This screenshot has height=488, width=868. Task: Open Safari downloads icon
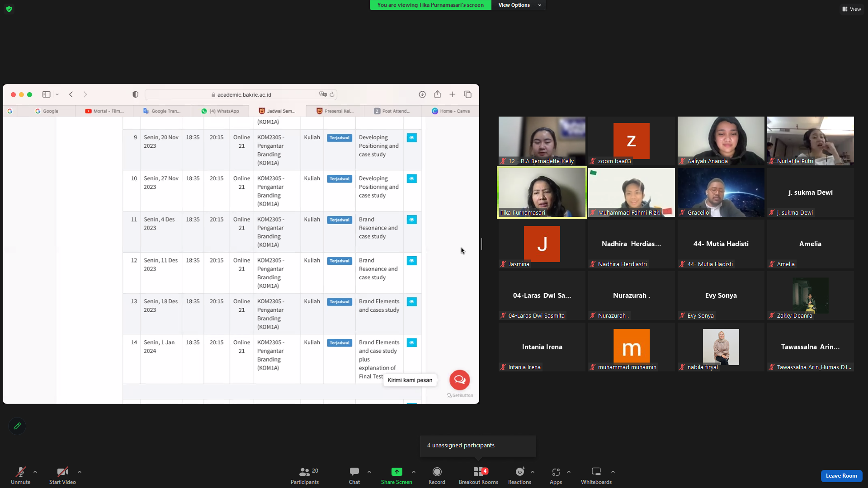point(422,94)
